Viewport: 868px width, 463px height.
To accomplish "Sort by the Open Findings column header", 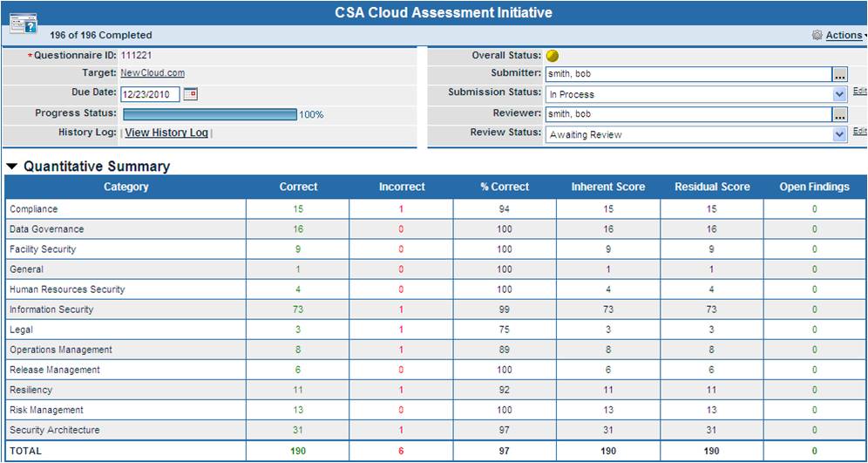I will (x=814, y=187).
